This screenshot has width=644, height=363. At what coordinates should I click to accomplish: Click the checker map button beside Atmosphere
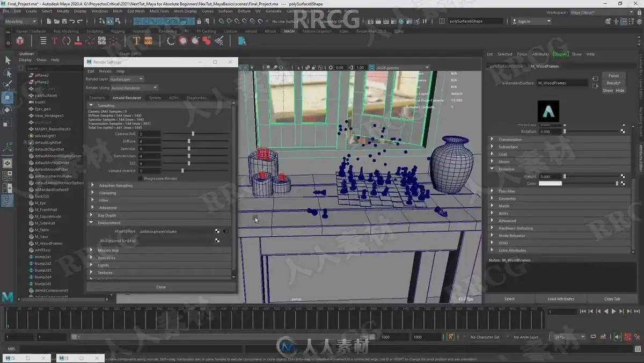(x=217, y=231)
